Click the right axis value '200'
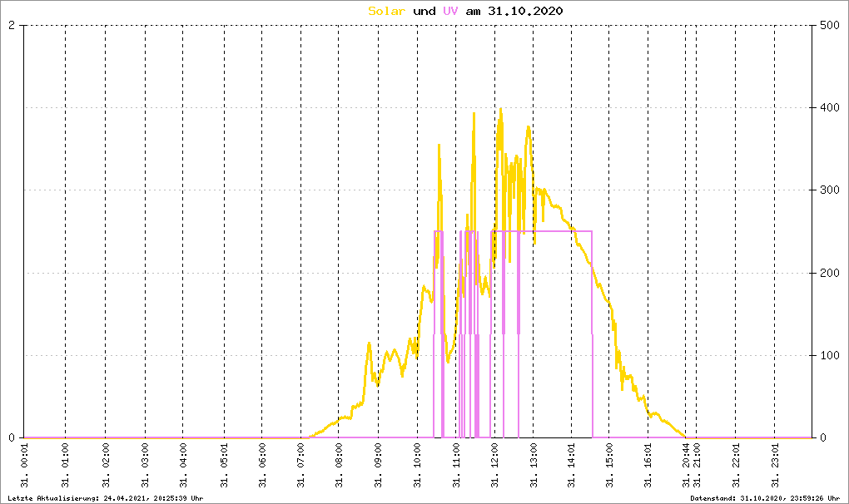This screenshot has width=849, height=504. pyautogui.click(x=829, y=273)
